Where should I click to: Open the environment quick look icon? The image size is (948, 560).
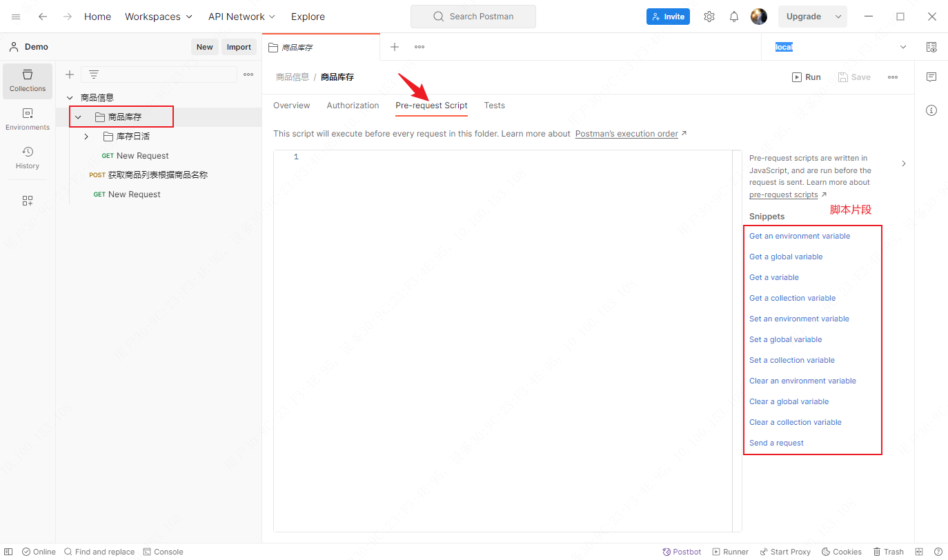click(931, 47)
